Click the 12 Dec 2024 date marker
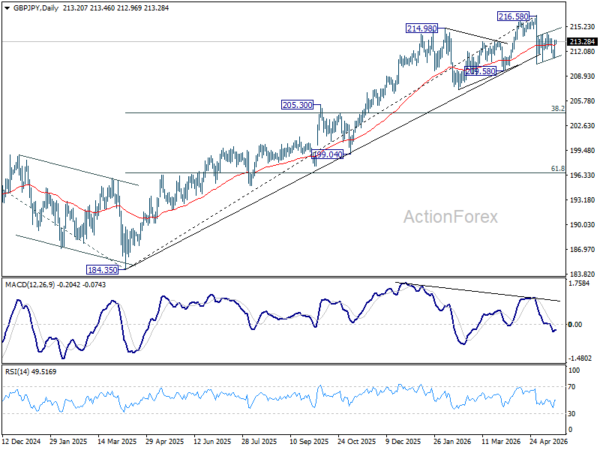The width and height of the screenshot is (600, 450). pos(21,441)
